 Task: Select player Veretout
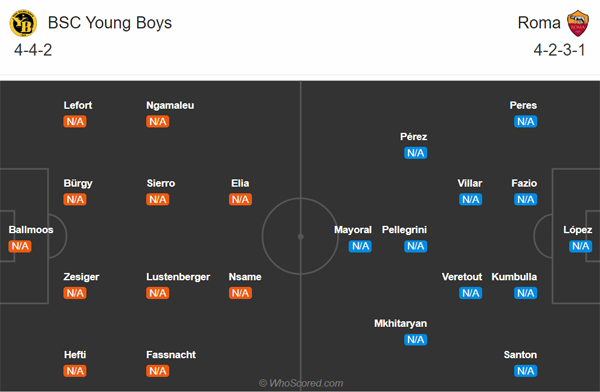tap(462, 277)
